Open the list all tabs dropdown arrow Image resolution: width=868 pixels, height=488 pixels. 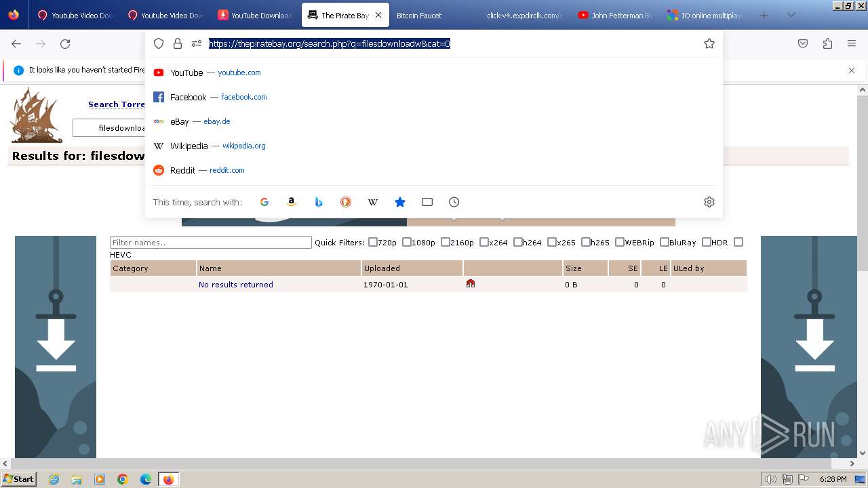coord(791,15)
